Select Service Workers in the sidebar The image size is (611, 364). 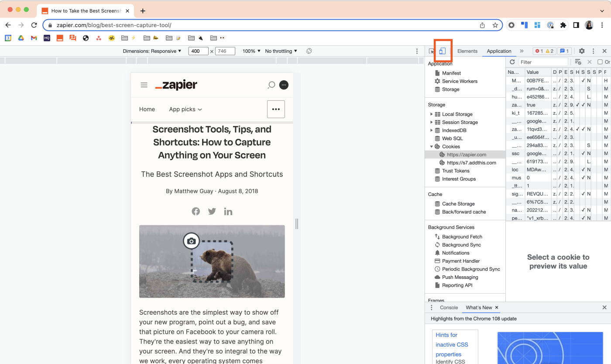[x=460, y=81]
